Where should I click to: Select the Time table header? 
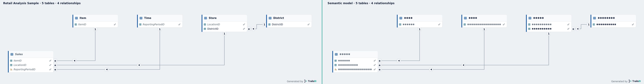(x=160, y=18)
